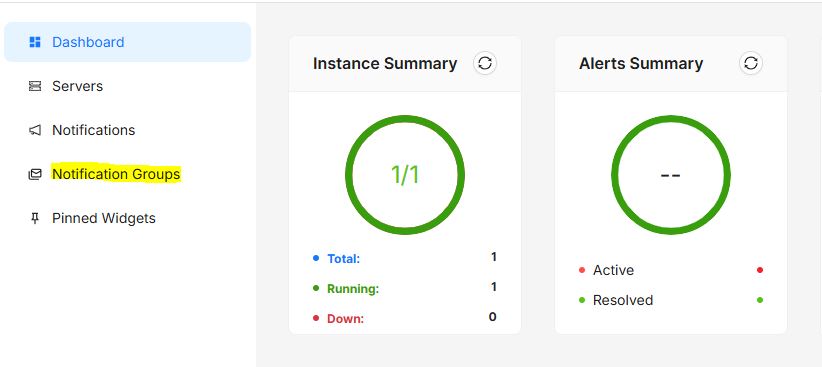Click the Instance Summary title
The width and height of the screenshot is (822, 367).
pyautogui.click(x=385, y=63)
